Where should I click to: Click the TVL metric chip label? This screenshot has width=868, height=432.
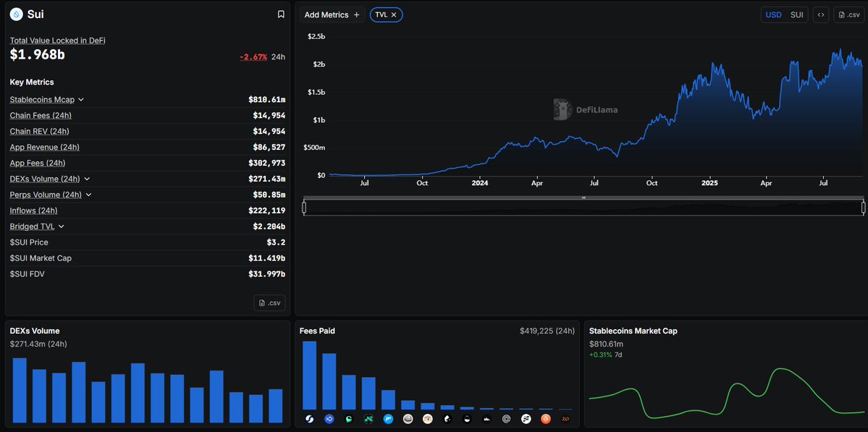[x=382, y=15]
